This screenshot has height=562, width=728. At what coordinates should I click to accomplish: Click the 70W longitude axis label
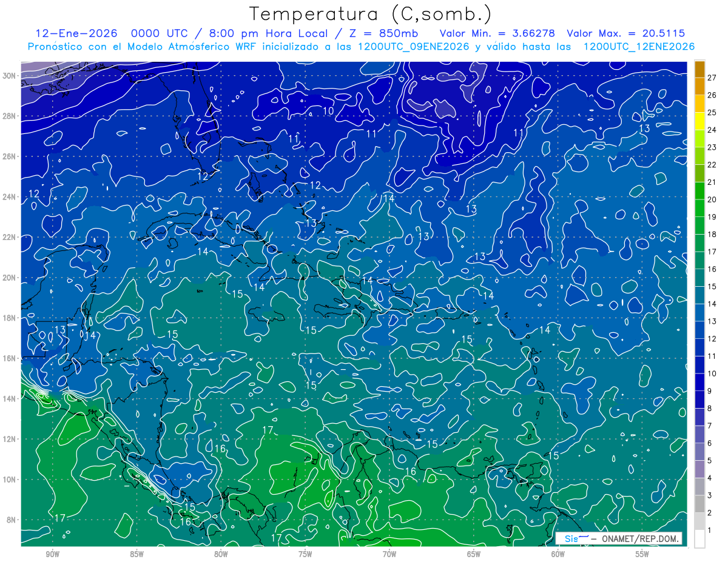[x=389, y=554]
